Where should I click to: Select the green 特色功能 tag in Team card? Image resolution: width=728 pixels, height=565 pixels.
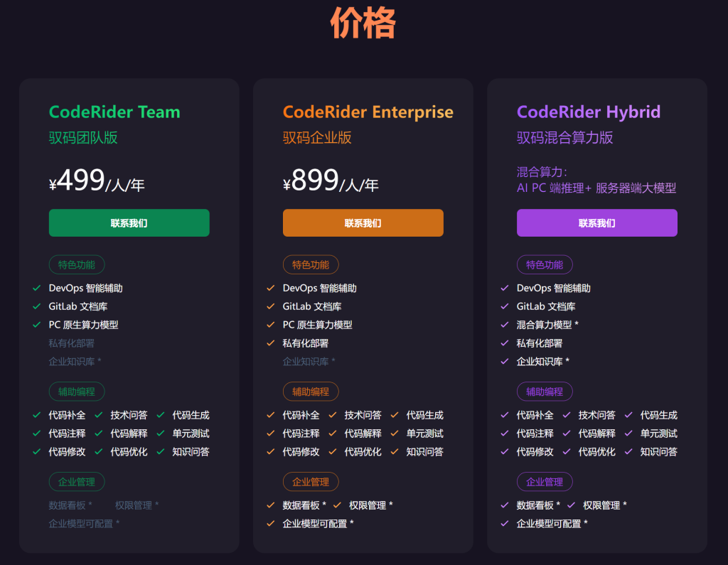click(x=77, y=264)
